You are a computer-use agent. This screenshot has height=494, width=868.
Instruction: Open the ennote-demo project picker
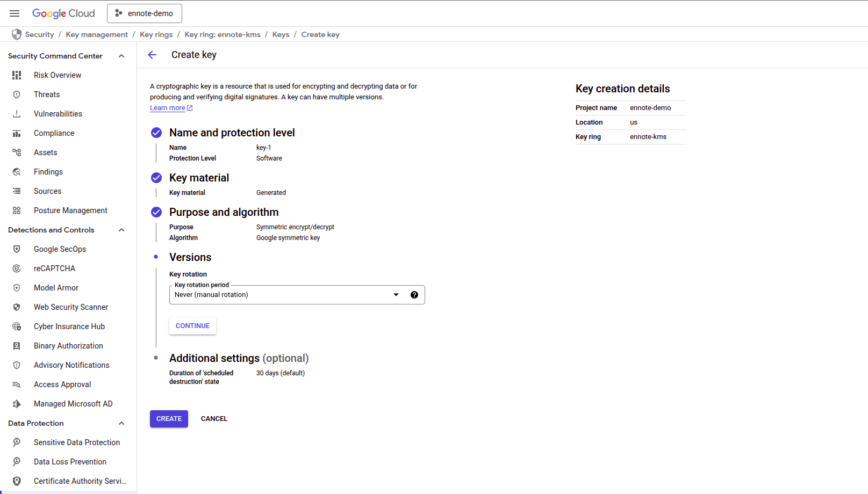pyautogui.click(x=145, y=13)
